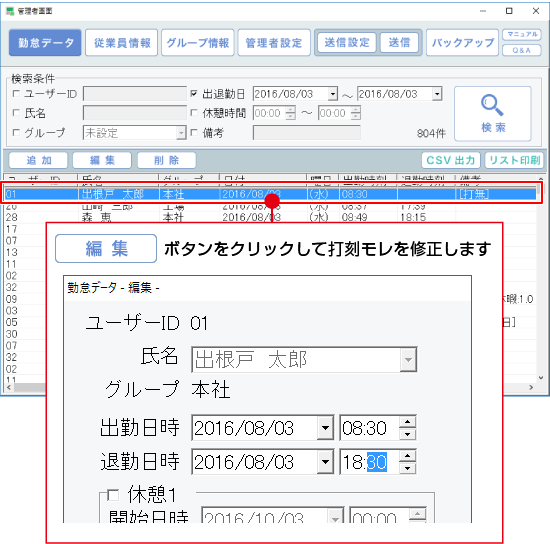
Task: Open the 退勤日時 date dropdown calendar
Action: (x=325, y=462)
